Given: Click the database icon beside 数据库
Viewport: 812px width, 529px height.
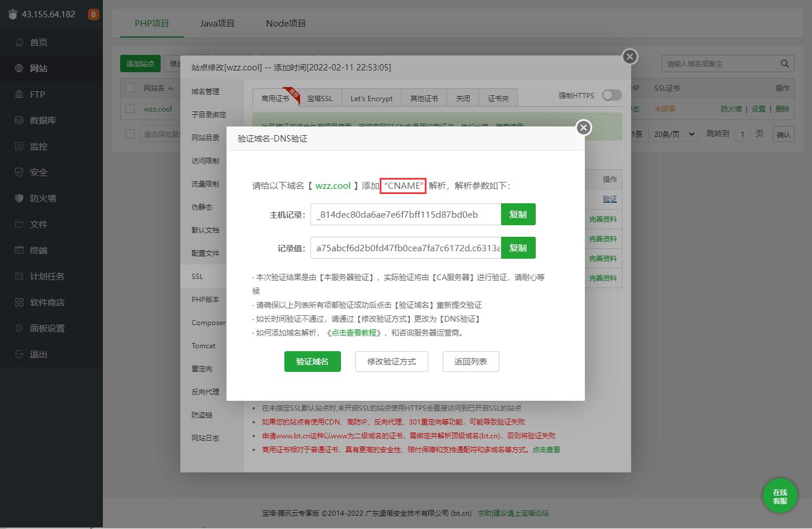Looking at the screenshot, I should tap(19, 120).
